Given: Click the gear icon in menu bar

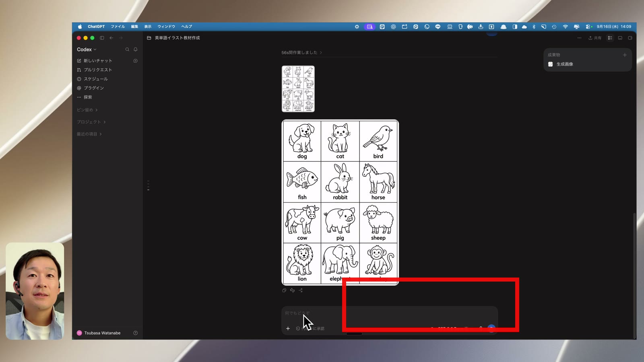Looking at the screenshot, I should click(x=357, y=27).
